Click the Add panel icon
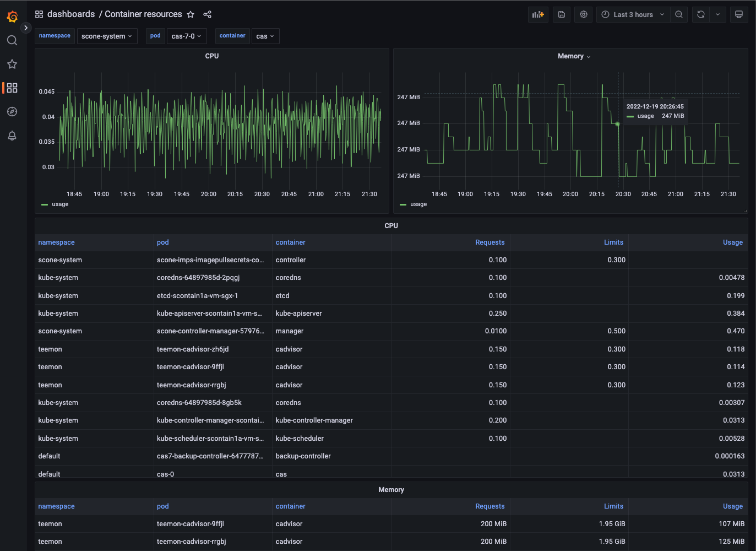Screen dimensions: 756x551 point(538,14)
